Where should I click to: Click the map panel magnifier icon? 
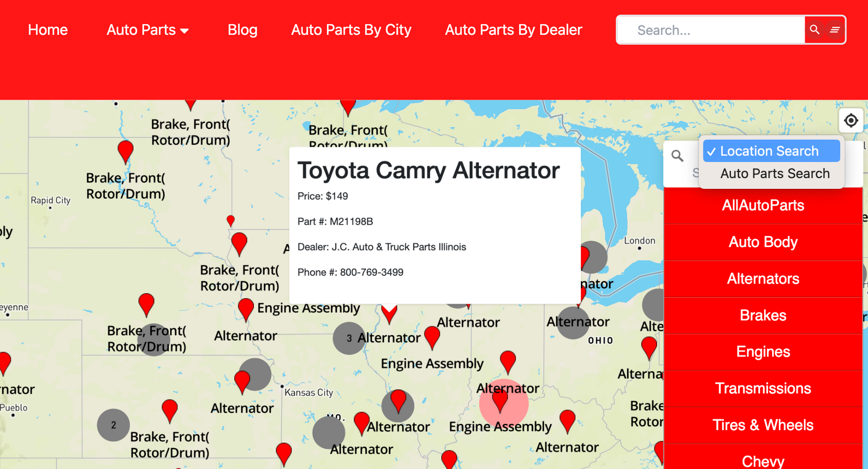click(x=677, y=156)
